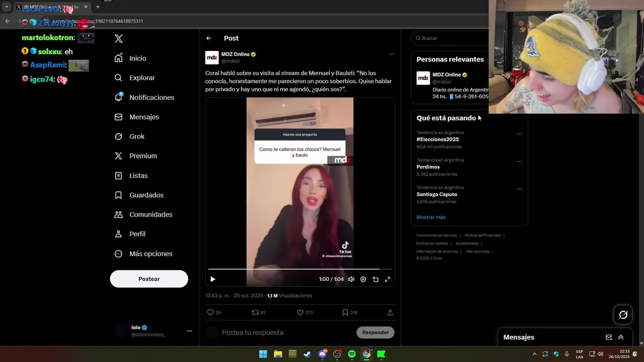644x362 pixels.
Task: Open the Santiago Caputo trend
Action: click(437, 194)
